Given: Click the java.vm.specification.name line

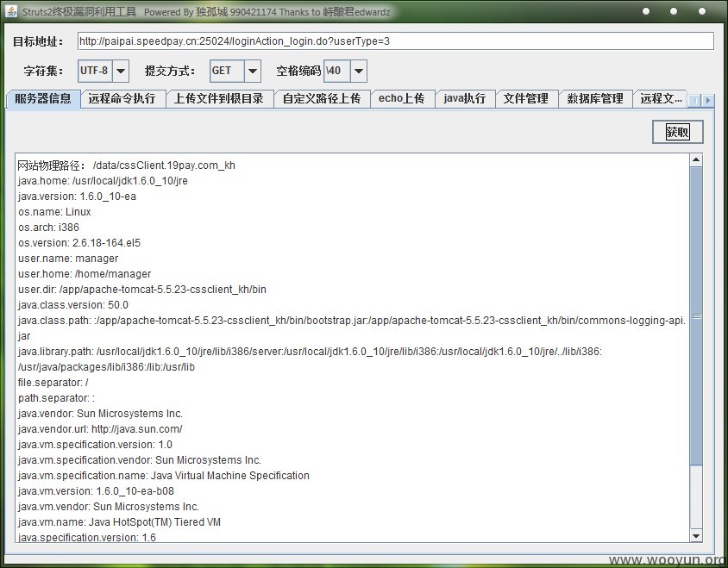Looking at the screenshot, I should 163,476.
